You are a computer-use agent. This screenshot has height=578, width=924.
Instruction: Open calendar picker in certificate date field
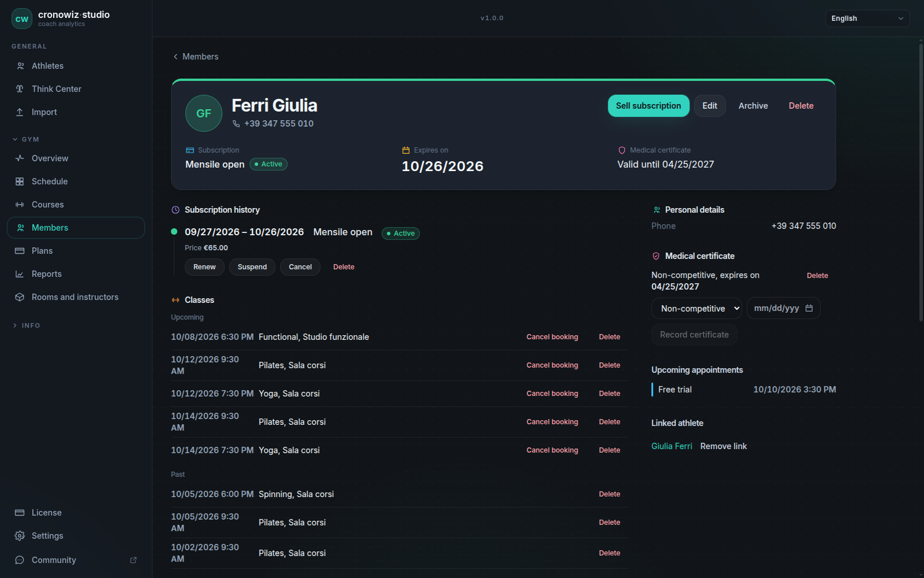tap(809, 308)
